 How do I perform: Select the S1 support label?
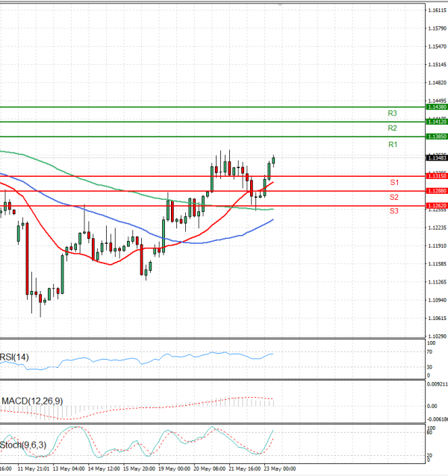click(393, 183)
